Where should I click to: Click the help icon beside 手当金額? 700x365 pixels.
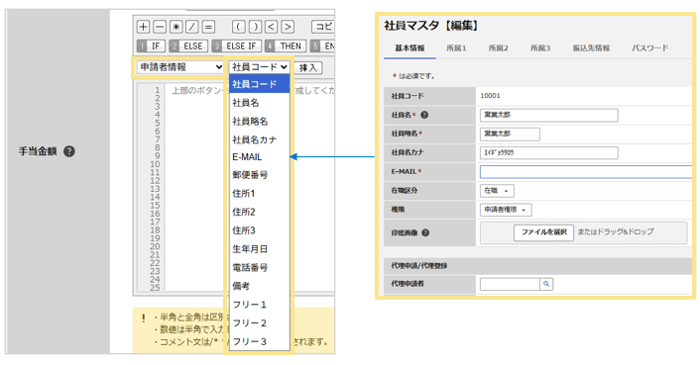coord(69,151)
